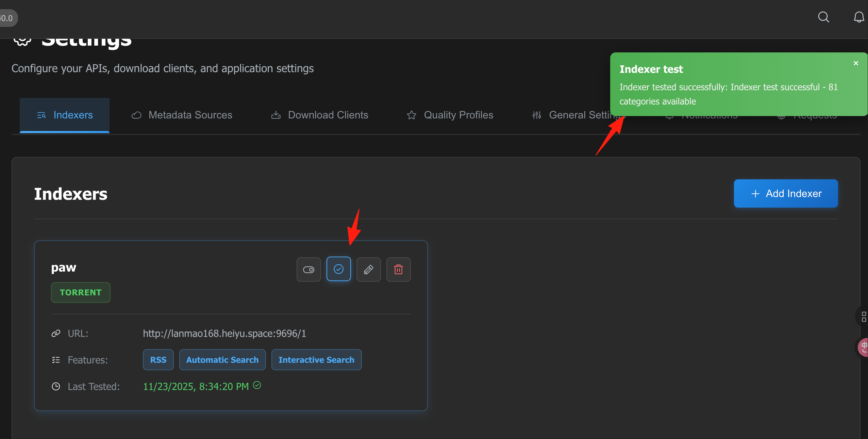Click the grid widget at right edge

[864, 317]
